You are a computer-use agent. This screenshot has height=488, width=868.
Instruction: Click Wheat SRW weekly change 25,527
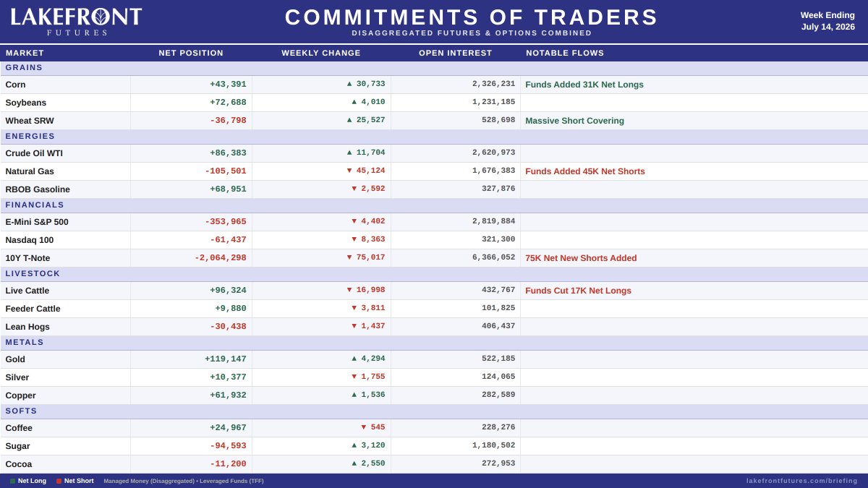click(x=366, y=120)
